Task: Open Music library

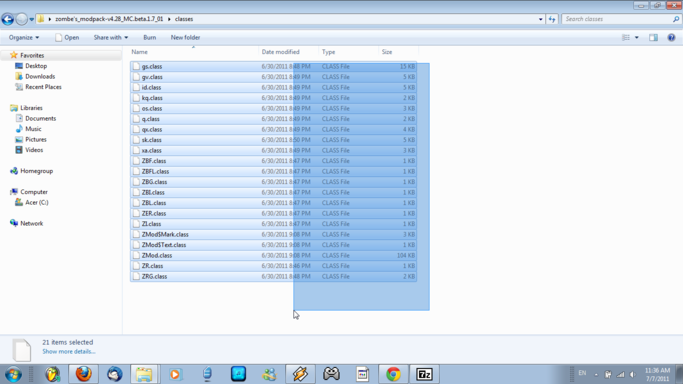Action: click(33, 129)
